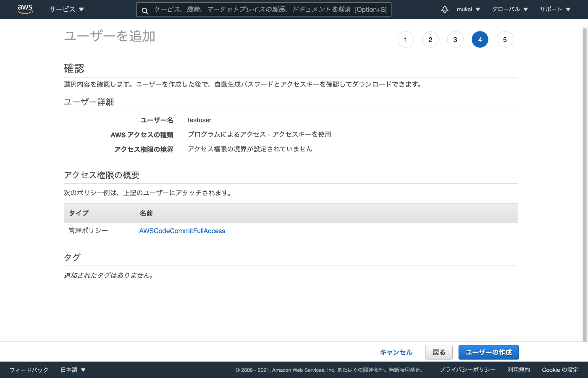Click the AWS アクセスの種類 label

142,135
